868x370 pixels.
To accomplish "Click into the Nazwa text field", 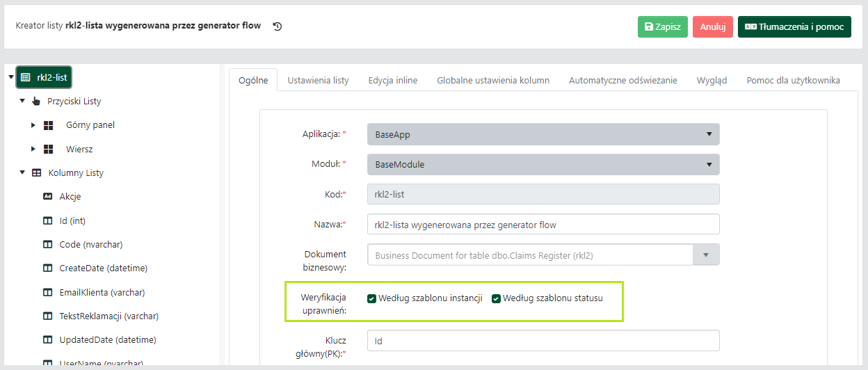I will [x=542, y=225].
